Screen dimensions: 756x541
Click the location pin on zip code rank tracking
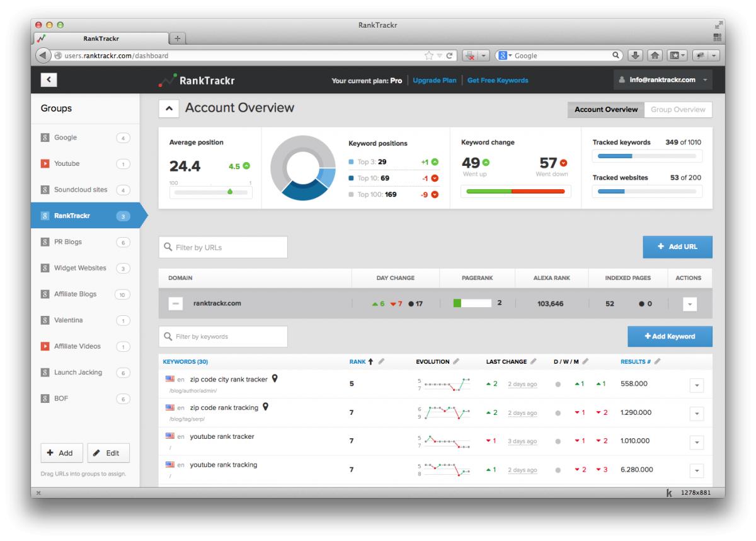pyautogui.click(x=265, y=407)
